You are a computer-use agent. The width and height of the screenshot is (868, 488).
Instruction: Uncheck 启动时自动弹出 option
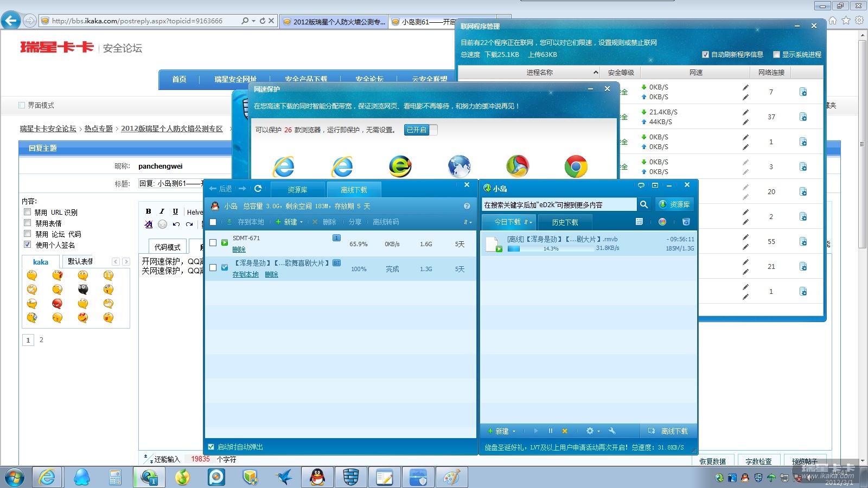(212, 447)
